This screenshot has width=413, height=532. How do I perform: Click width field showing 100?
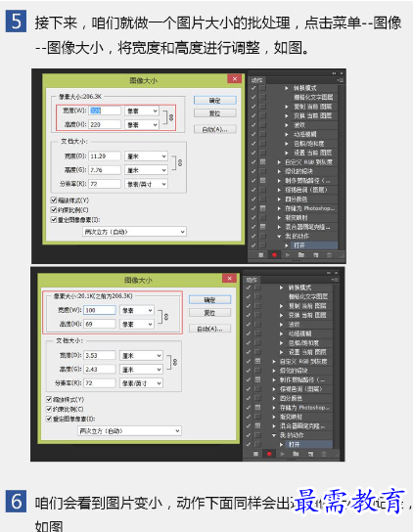pos(100,310)
